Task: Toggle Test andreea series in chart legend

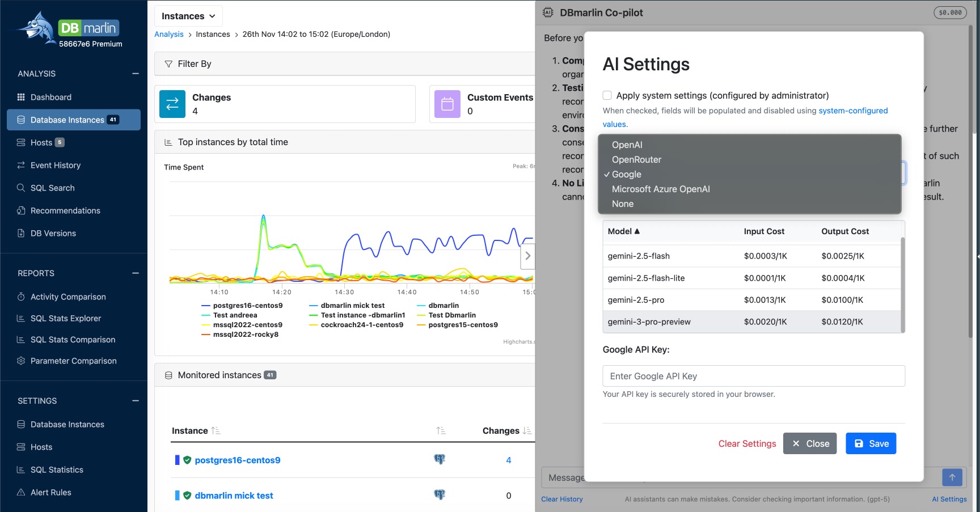Action: [x=230, y=315]
